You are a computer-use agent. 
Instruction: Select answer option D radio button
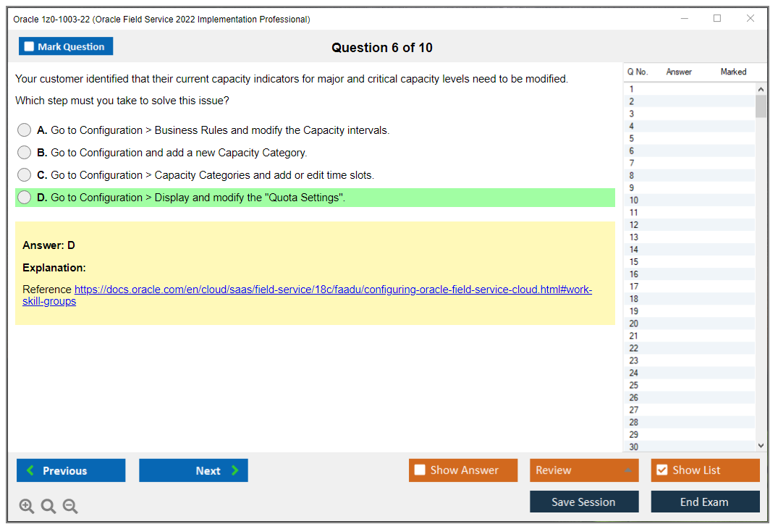point(24,197)
